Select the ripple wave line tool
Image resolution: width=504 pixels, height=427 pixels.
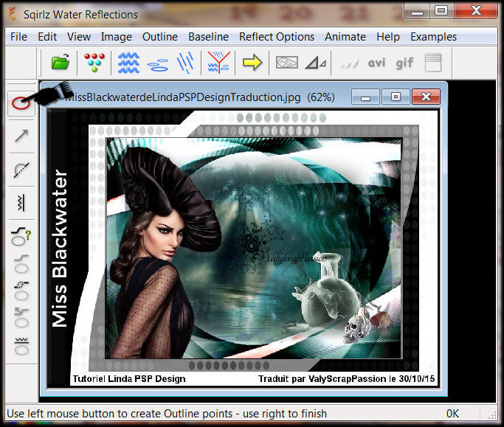tap(21, 203)
